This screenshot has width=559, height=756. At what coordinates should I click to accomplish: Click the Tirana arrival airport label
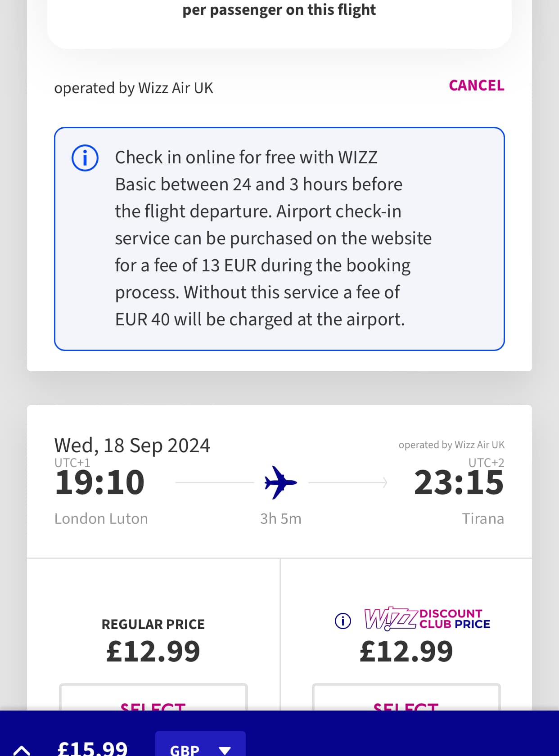(483, 519)
